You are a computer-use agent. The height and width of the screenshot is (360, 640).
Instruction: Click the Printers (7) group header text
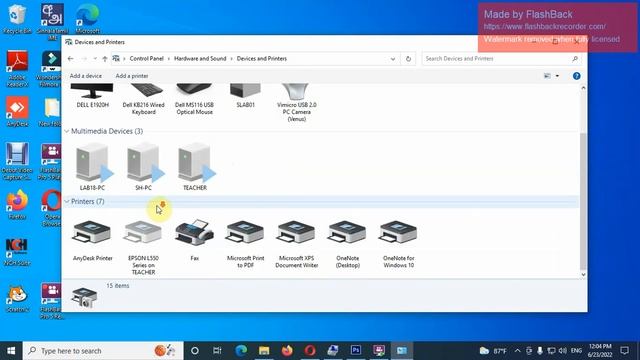point(87,202)
